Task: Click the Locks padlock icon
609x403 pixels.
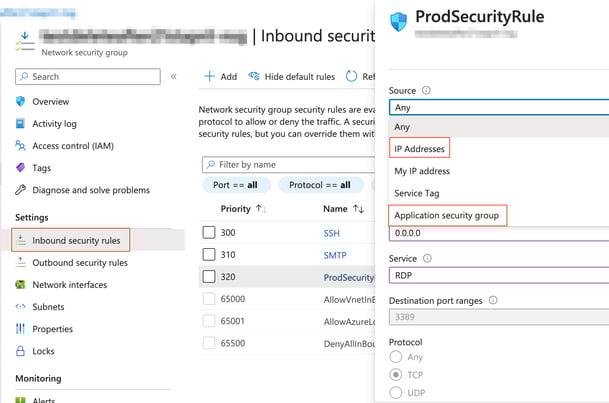Action: point(21,351)
